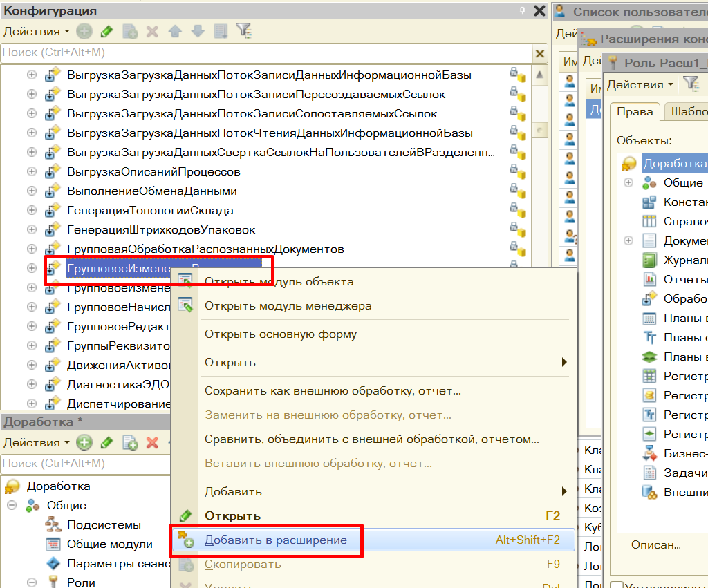
Task: Click the pencil Edit icon in the Конфигурация toolbar
Action: click(106, 32)
